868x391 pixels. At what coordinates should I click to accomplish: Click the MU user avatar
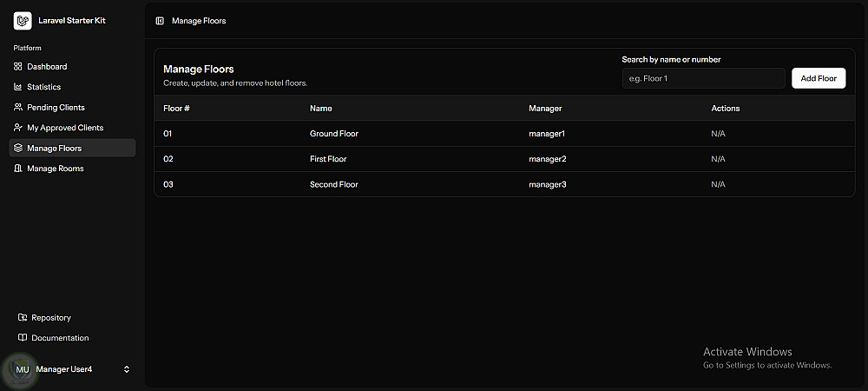[23, 369]
